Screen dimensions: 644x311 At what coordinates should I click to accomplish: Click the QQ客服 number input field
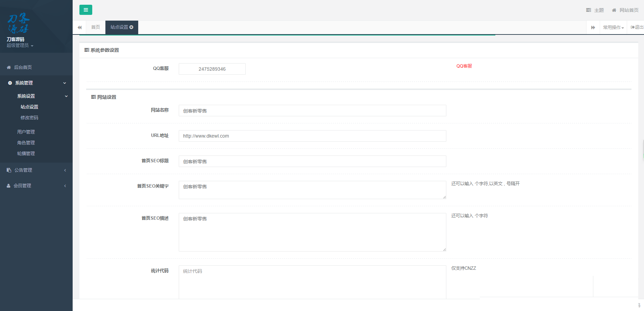[x=212, y=69]
